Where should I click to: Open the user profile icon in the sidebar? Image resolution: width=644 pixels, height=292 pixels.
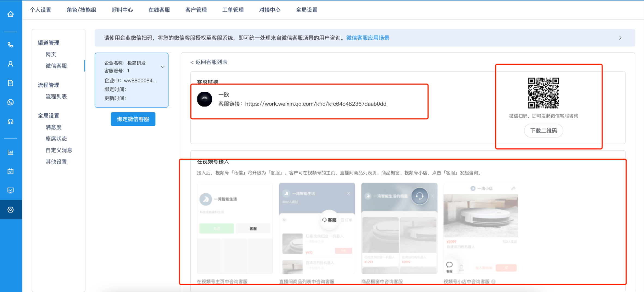pyautogui.click(x=11, y=64)
